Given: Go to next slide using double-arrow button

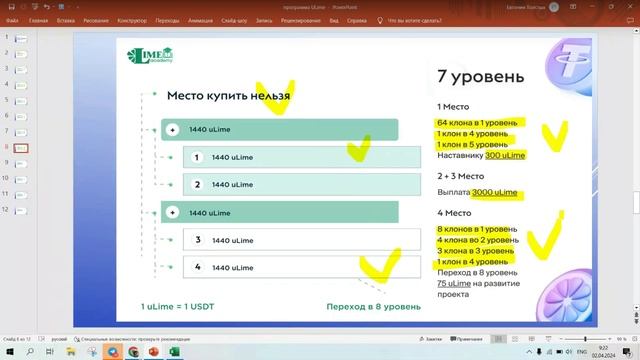Looking at the screenshot, I should point(636,322).
